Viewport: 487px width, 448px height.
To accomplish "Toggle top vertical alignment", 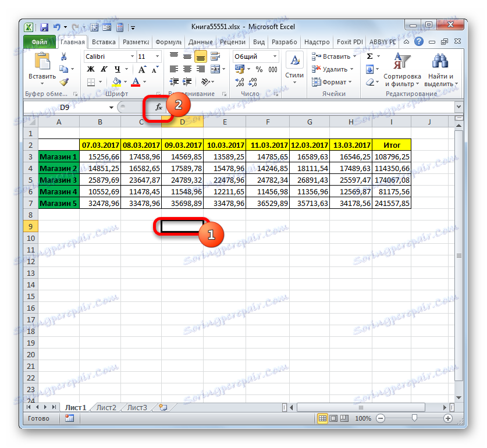I will (174, 56).
